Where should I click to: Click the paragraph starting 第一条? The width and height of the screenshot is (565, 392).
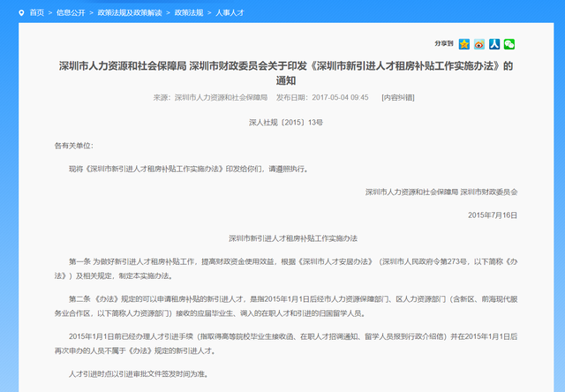coord(286,268)
